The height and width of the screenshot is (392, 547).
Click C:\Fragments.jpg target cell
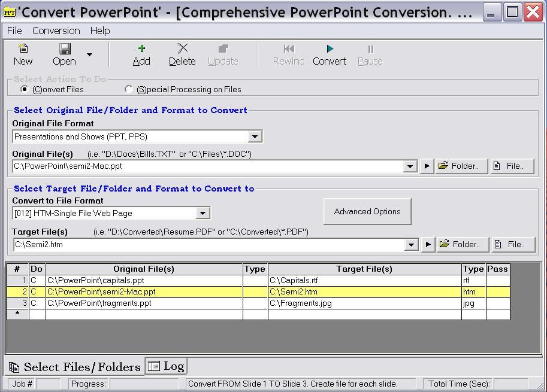pos(364,303)
